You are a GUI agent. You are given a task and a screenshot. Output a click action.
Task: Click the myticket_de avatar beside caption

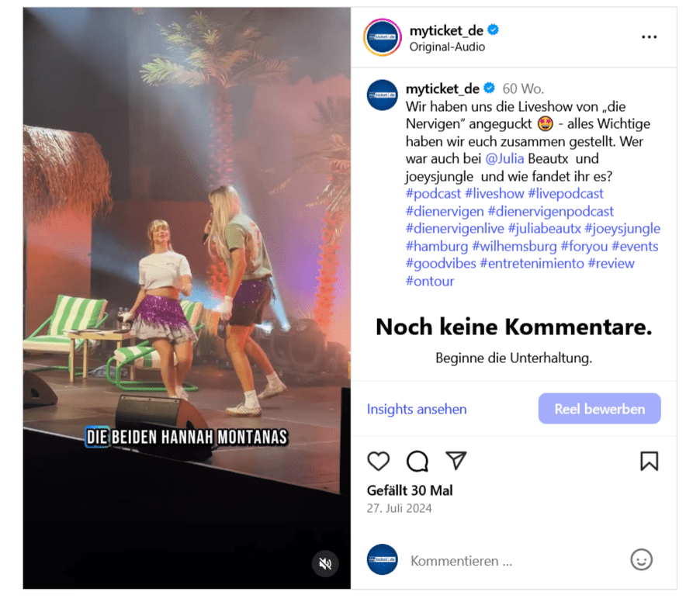(x=382, y=95)
